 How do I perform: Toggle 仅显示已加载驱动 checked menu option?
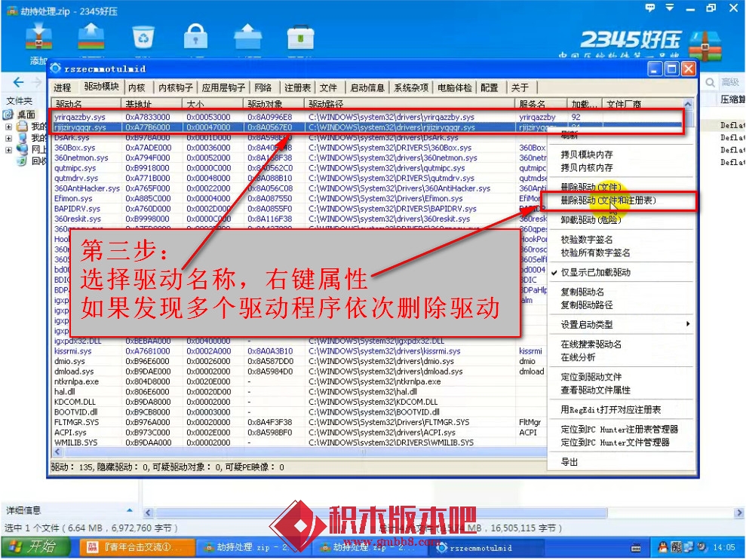596,272
